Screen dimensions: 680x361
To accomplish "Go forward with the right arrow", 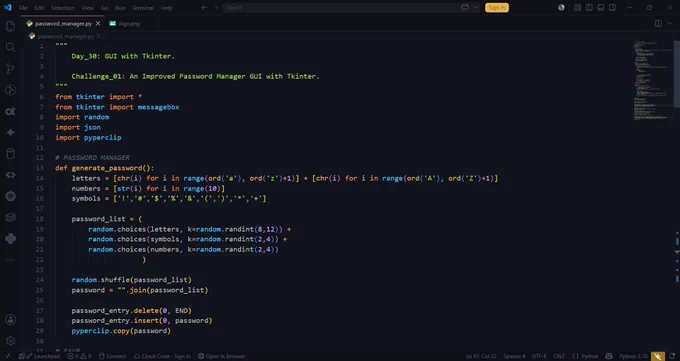I will click(216, 7).
